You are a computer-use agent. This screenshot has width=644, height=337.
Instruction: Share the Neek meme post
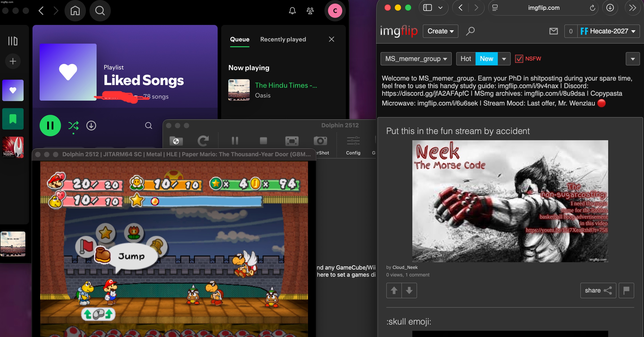tap(598, 290)
